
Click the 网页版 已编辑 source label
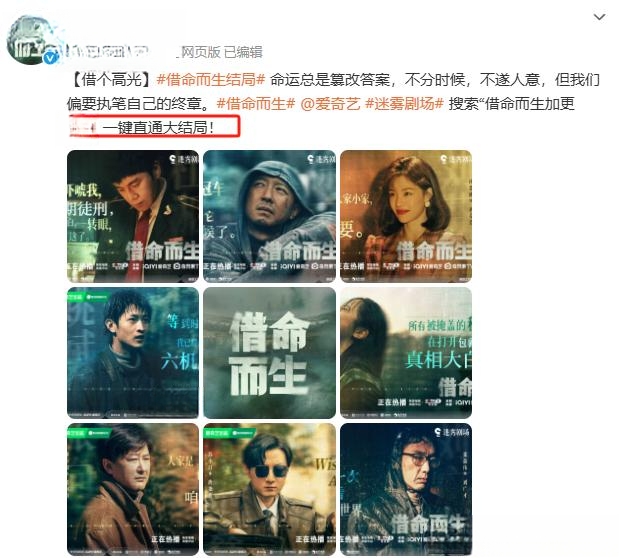221,52
